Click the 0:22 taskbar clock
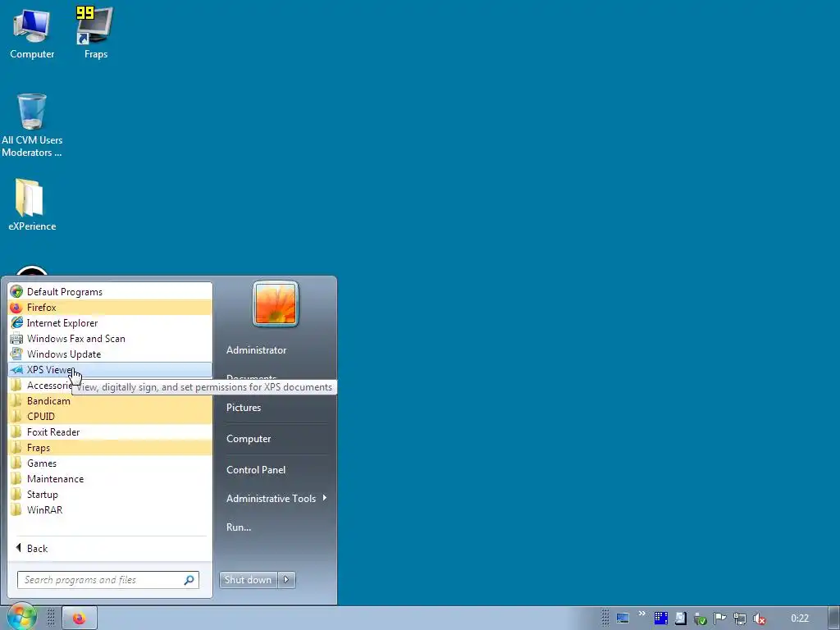This screenshot has width=840, height=630. click(x=800, y=619)
